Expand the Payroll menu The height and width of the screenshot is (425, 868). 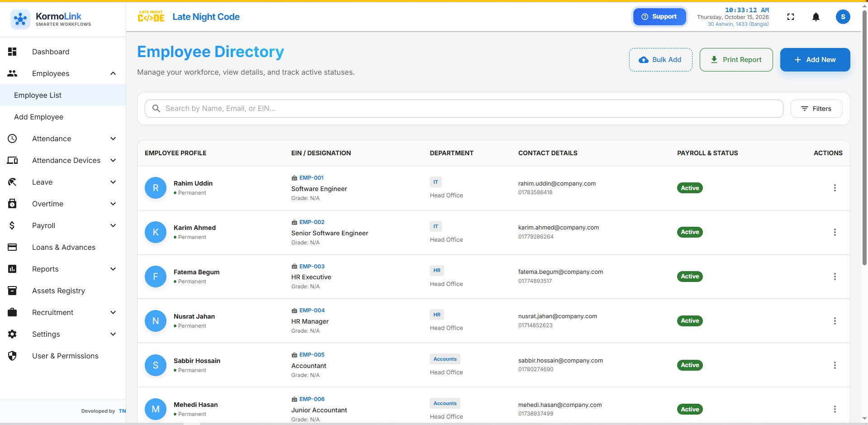pos(113,225)
